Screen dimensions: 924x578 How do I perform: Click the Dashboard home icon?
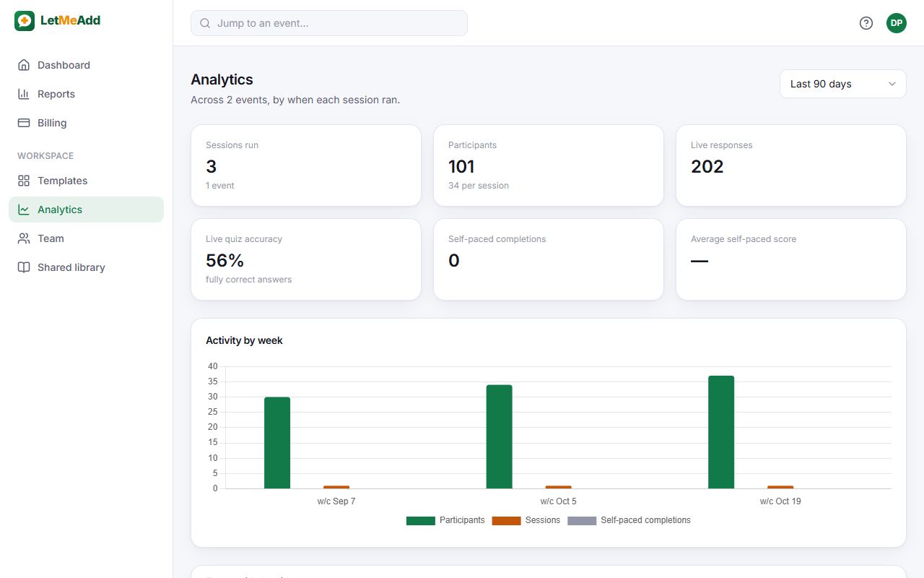24,65
